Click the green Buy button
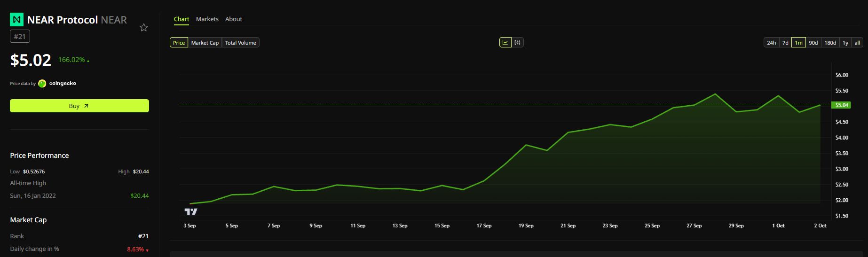The height and width of the screenshot is (257, 868). point(79,106)
